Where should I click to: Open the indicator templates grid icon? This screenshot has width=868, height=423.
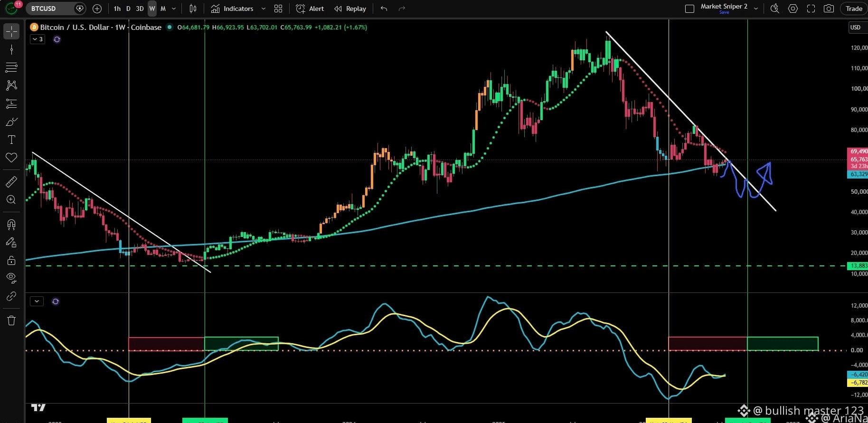[278, 9]
